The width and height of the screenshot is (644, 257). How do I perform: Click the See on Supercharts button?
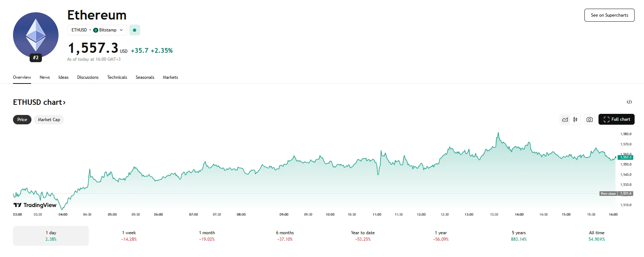tap(609, 15)
